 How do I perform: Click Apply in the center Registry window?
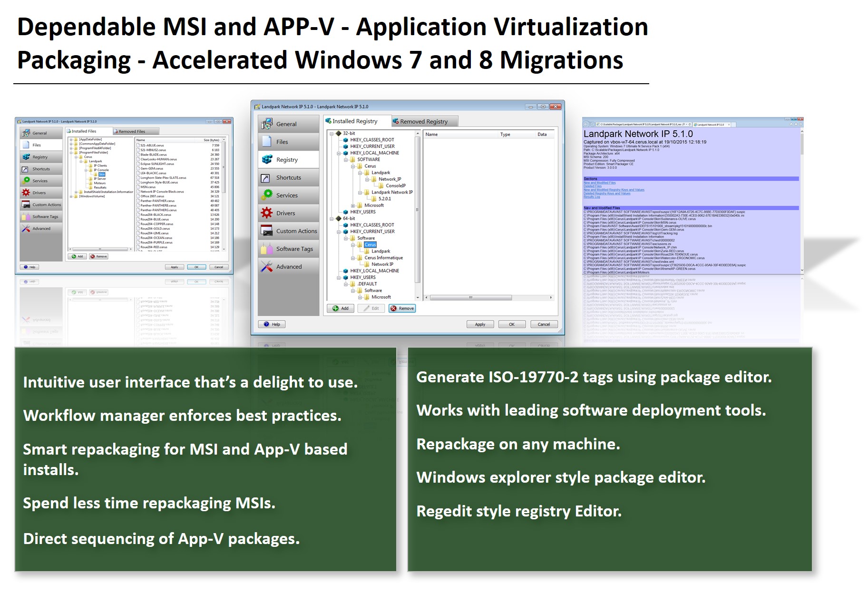[480, 324]
